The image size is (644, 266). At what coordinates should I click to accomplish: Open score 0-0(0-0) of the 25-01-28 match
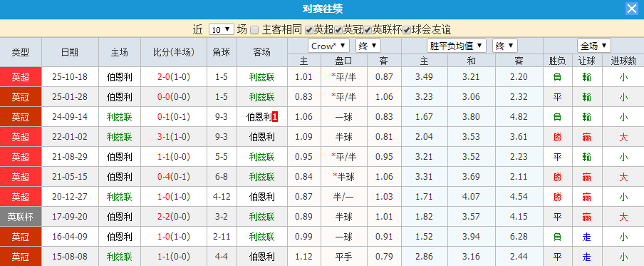point(174,97)
